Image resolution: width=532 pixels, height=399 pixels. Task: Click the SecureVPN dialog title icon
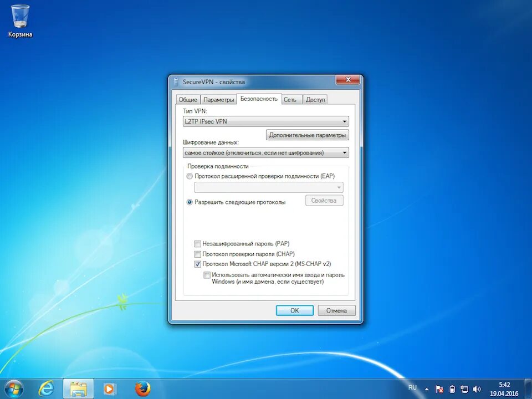(x=176, y=82)
